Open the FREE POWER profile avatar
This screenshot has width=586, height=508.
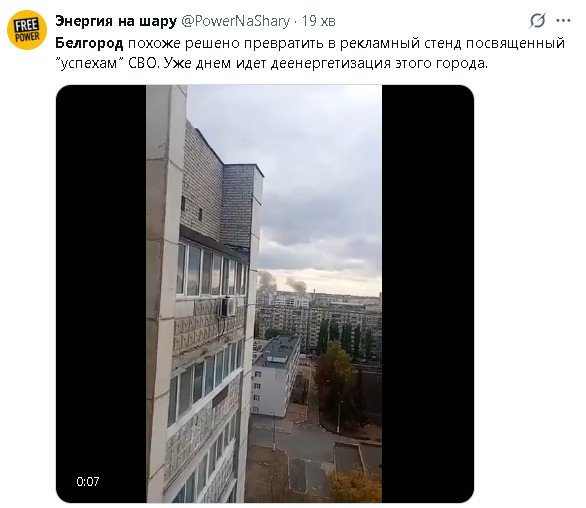tap(27, 30)
